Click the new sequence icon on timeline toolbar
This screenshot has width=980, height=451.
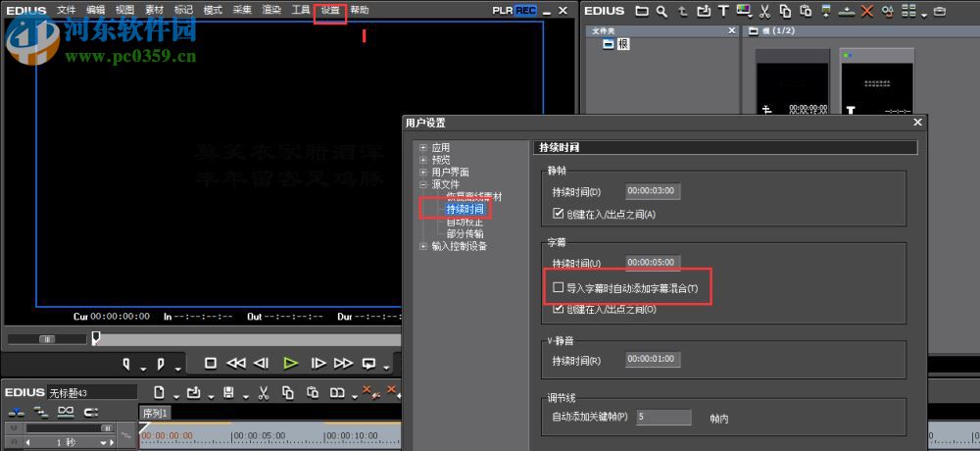click(x=160, y=393)
